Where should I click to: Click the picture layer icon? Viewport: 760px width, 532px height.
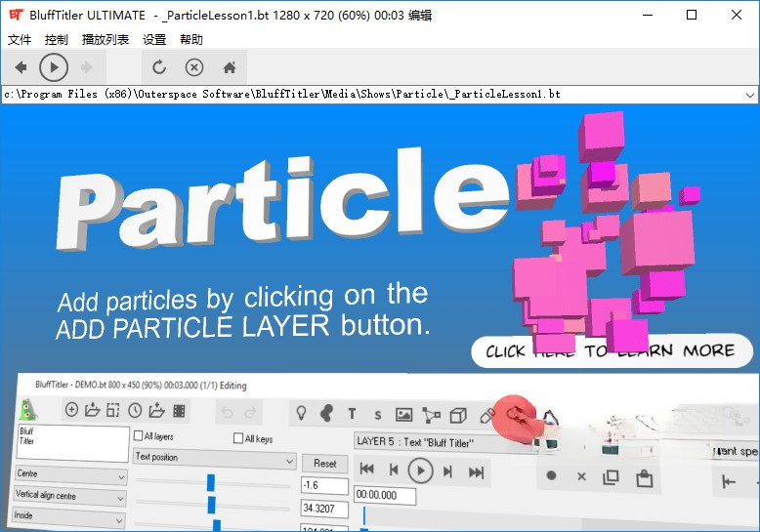coord(403,415)
